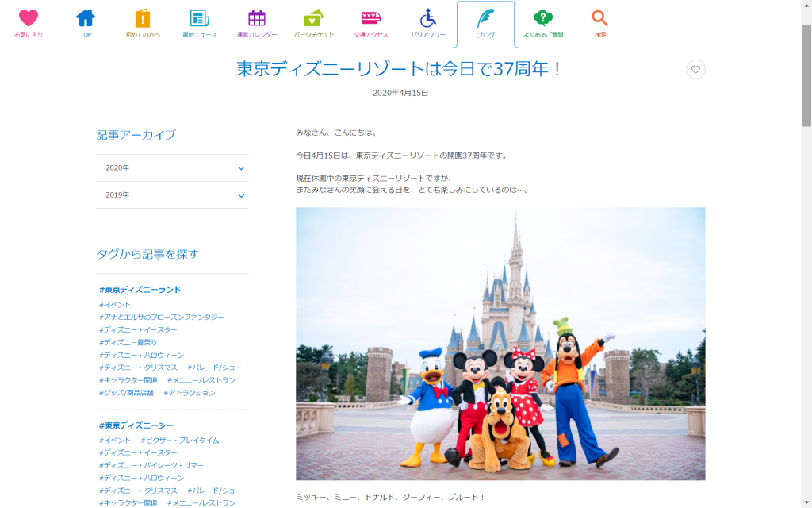
Task: Open #ディズニー・クリスマス tag under 東京ディズニーランド
Action: [138, 368]
